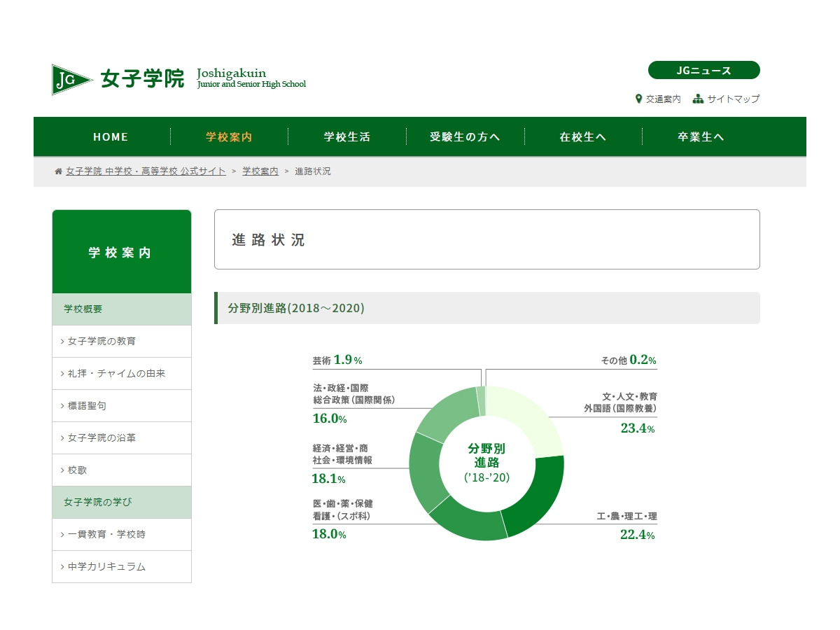This screenshot has width=840, height=630.
Task: Click 校歌 in the sidebar
Action: [78, 470]
